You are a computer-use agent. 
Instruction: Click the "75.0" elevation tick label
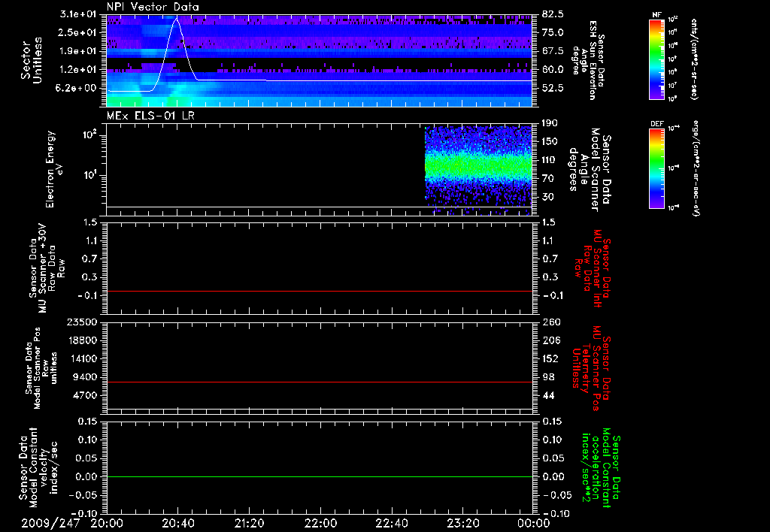point(553,32)
